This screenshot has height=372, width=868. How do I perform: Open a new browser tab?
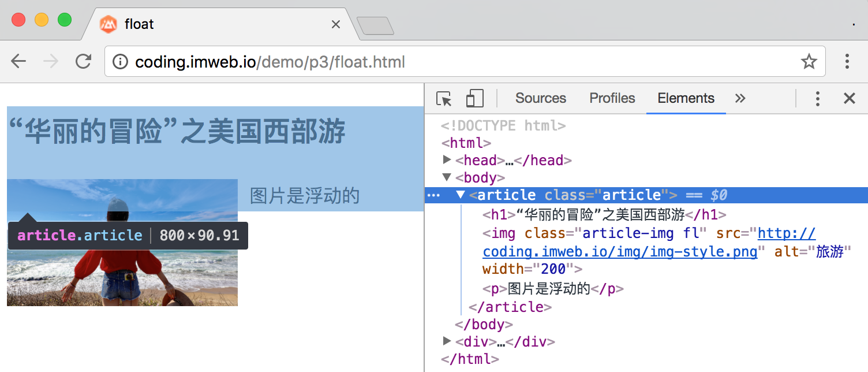click(375, 25)
